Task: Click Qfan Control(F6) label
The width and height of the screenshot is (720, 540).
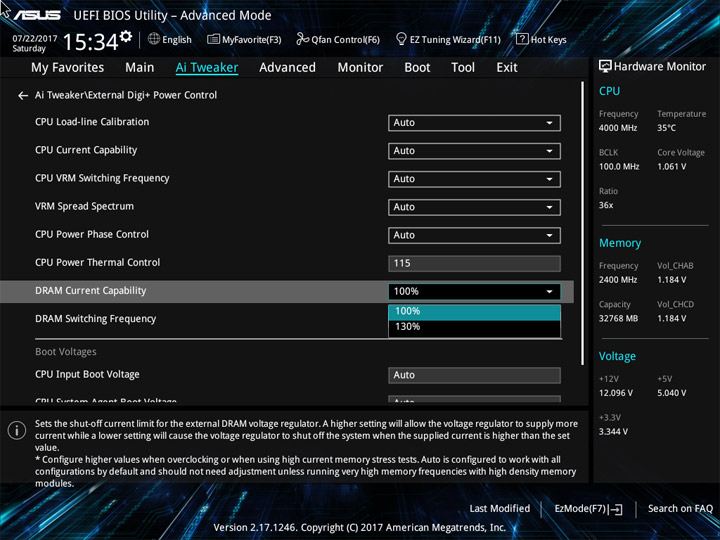Action: (345, 40)
